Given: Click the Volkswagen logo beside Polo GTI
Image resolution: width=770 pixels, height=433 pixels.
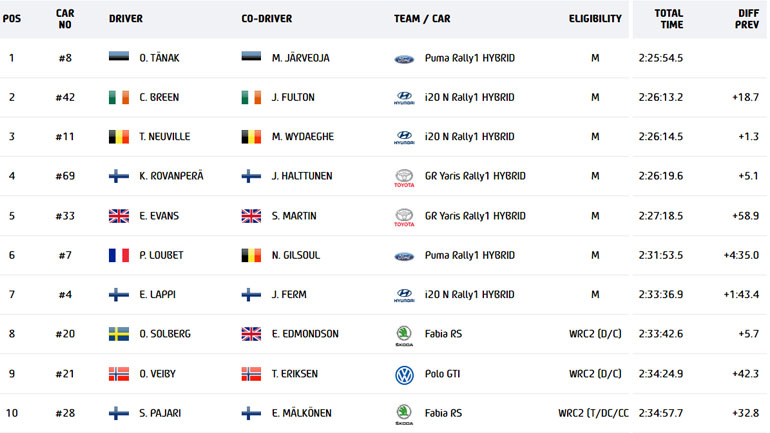Looking at the screenshot, I should tap(404, 374).
